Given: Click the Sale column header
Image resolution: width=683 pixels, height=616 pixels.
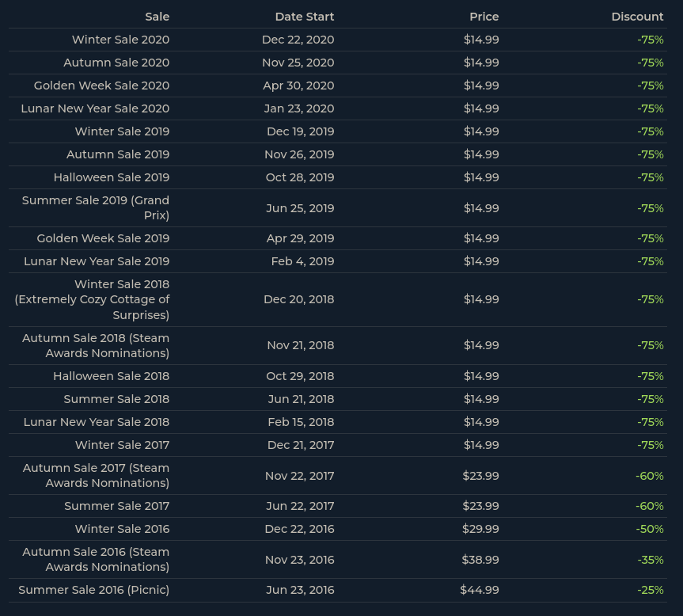Looking at the screenshot, I should click(x=157, y=17).
